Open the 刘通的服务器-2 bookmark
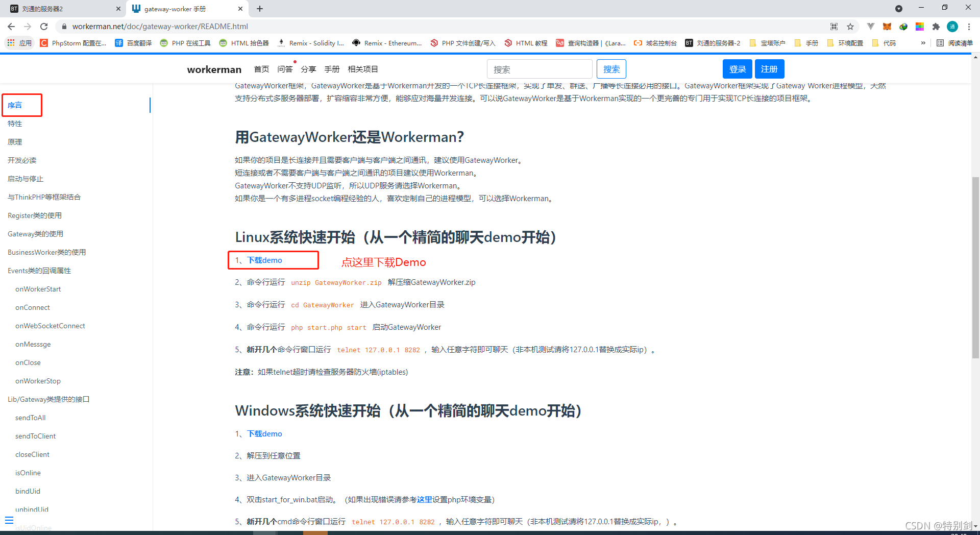980x535 pixels. point(713,43)
